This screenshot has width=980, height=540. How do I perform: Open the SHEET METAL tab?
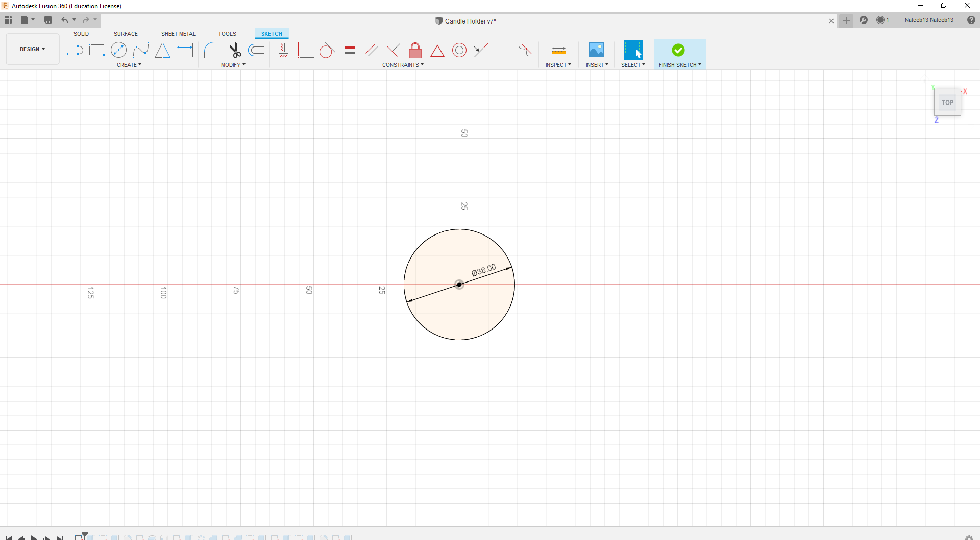pos(178,34)
